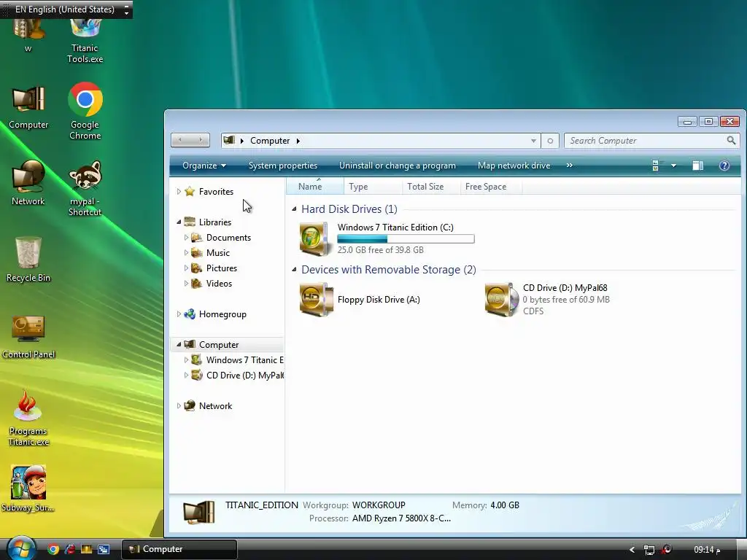Click the AMD Ryzen 7 processor text

click(401, 518)
